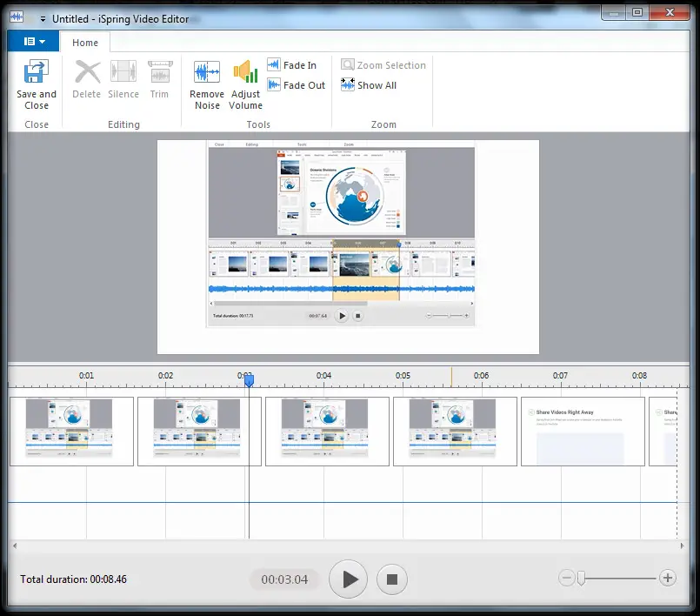Viewport: 700px width, 616px height.
Task: Select the Share Videos Right Away thumbnail
Action: click(583, 432)
